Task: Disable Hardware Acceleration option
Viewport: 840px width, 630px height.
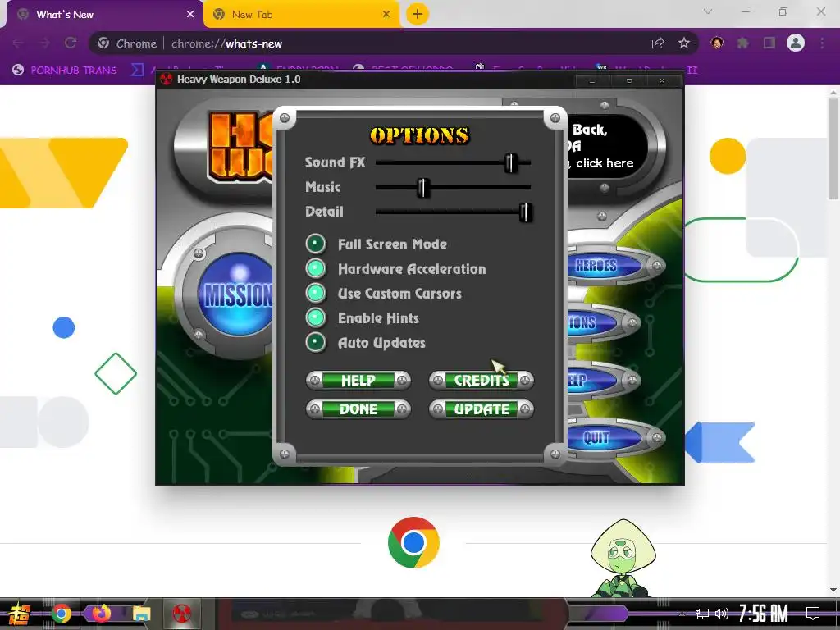Action: [x=316, y=268]
